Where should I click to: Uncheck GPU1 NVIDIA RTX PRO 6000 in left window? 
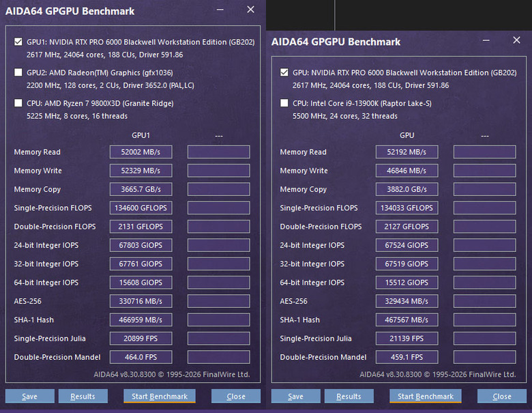[18, 42]
